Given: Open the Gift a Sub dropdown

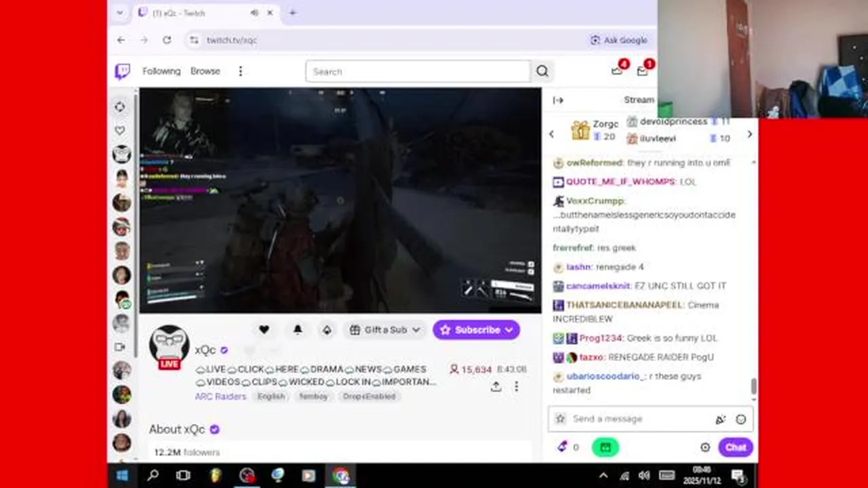Looking at the screenshot, I should coord(385,329).
